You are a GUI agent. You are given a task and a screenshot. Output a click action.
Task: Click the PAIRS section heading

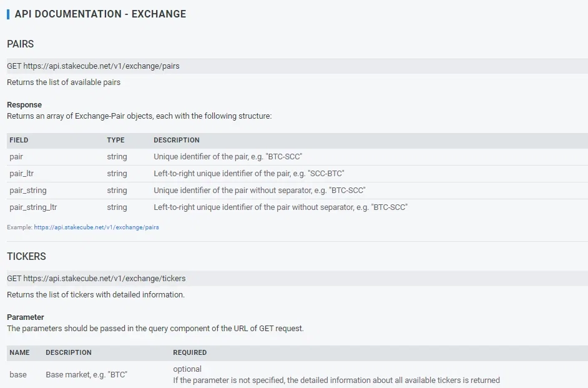(20, 44)
